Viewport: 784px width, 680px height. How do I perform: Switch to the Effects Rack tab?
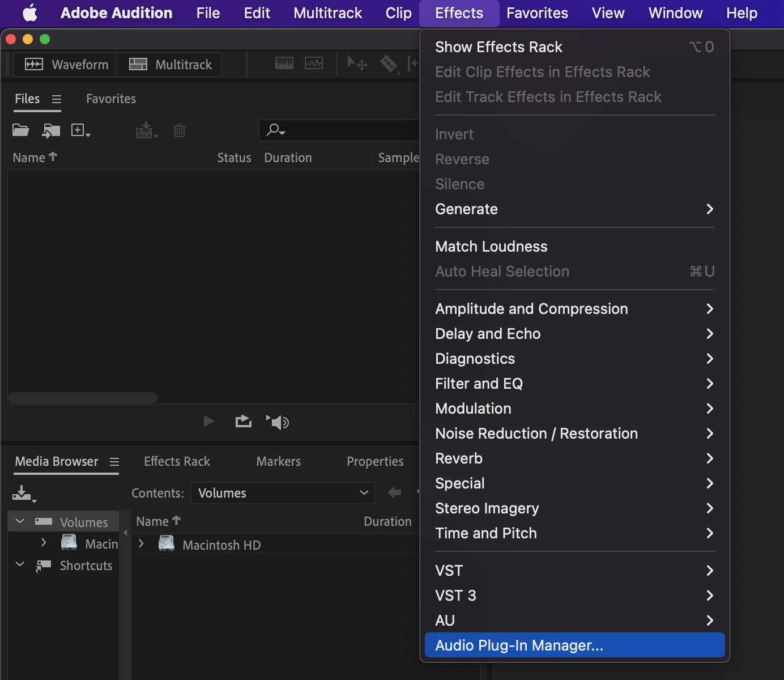[x=177, y=461]
